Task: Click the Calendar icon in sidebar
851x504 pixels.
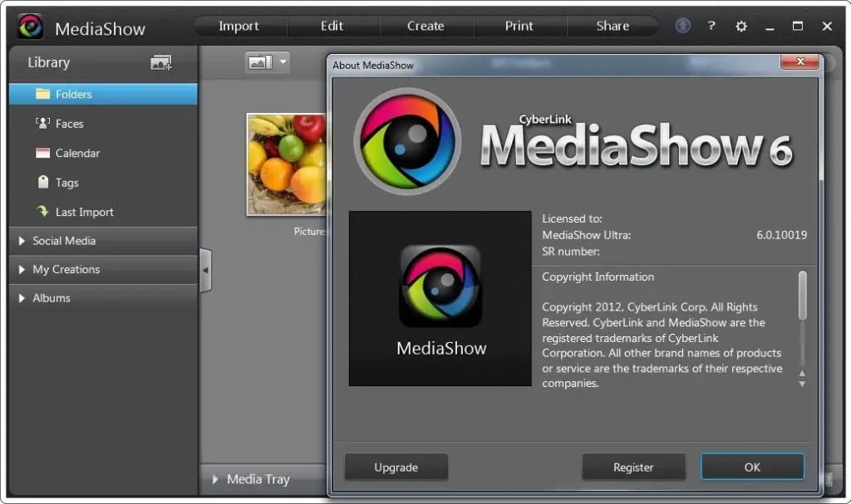Action: point(43,153)
